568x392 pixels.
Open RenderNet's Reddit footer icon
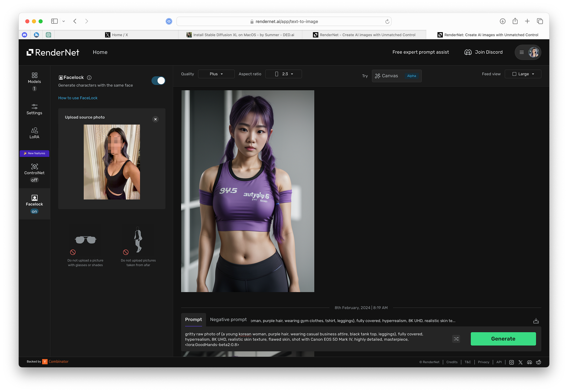coord(538,362)
